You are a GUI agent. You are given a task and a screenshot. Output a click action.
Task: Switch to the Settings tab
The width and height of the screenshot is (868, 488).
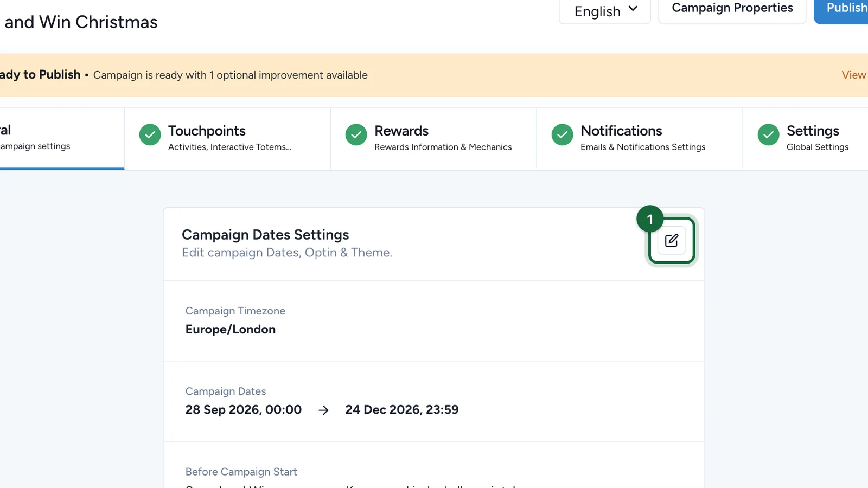(x=806, y=139)
